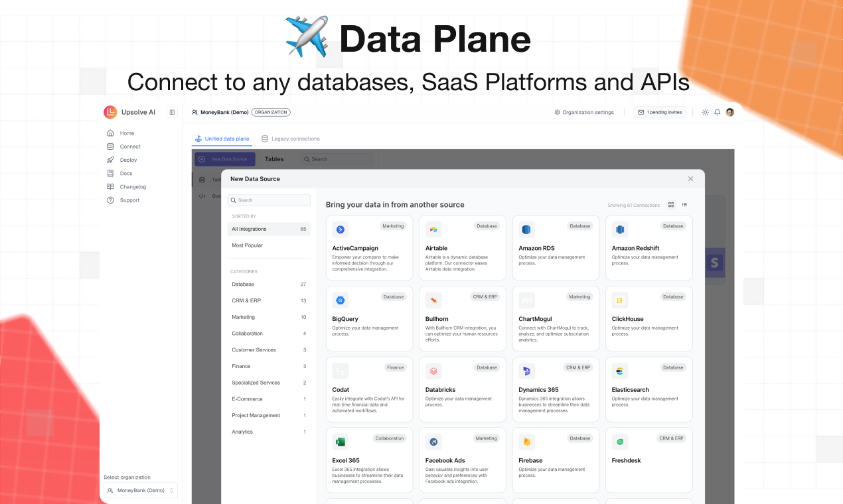Screen dimensions: 843x504
Task: Click the Elasticsearch card title
Action: (631, 390)
